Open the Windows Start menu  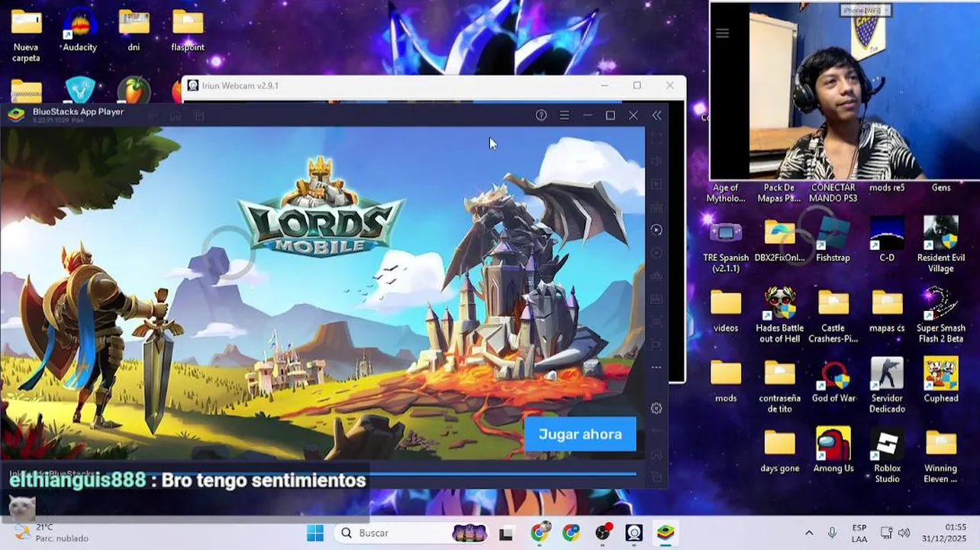315,533
